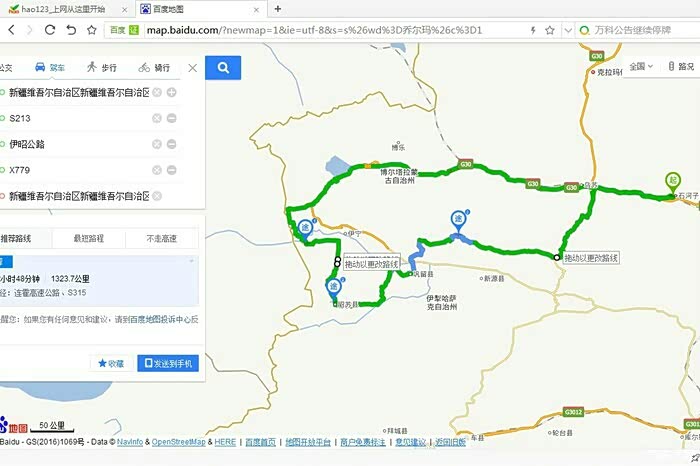
Task: Click the blue map search button
Action: click(x=223, y=68)
